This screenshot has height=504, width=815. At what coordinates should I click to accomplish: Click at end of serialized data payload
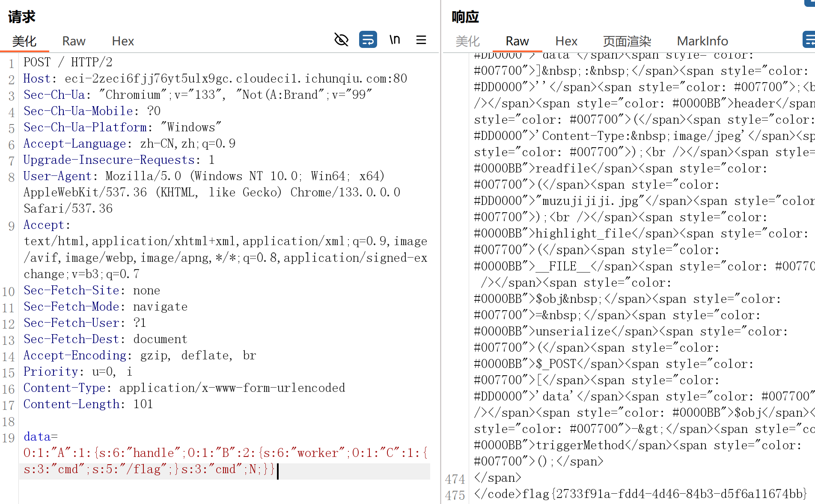(276, 470)
